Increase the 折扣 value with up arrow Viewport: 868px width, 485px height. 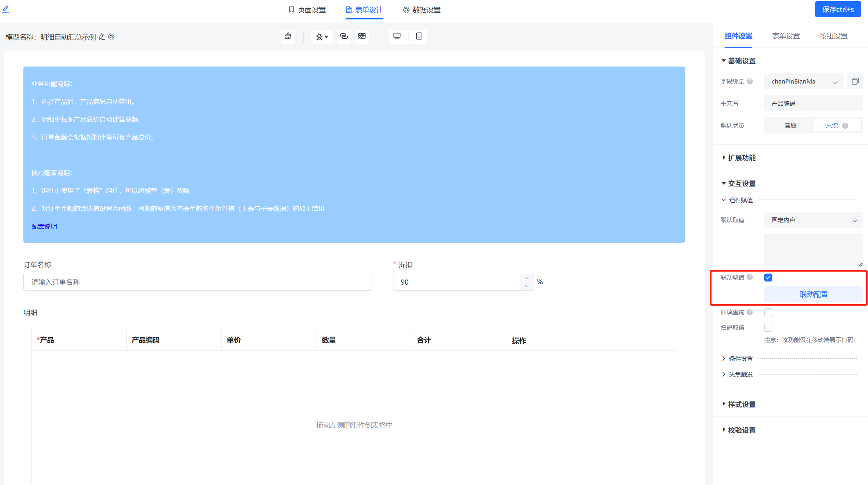[x=527, y=278]
